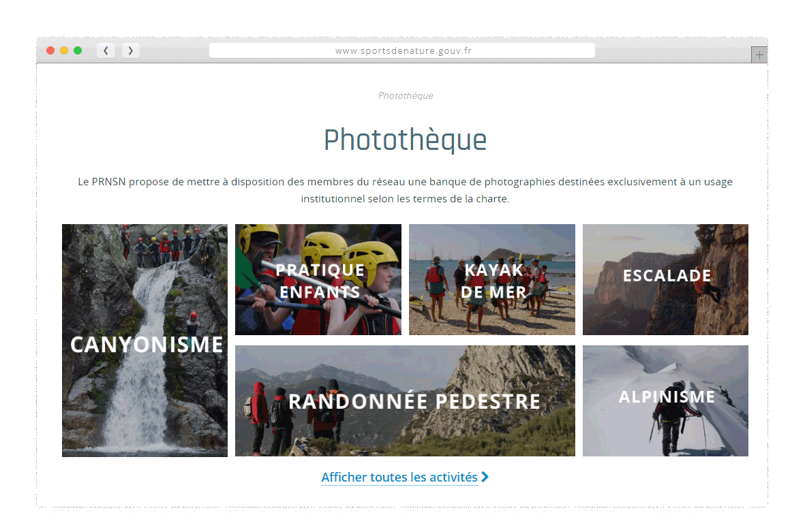Click the Afficher toutes les activités link
This screenshot has height=532, width=805.
(x=399, y=477)
